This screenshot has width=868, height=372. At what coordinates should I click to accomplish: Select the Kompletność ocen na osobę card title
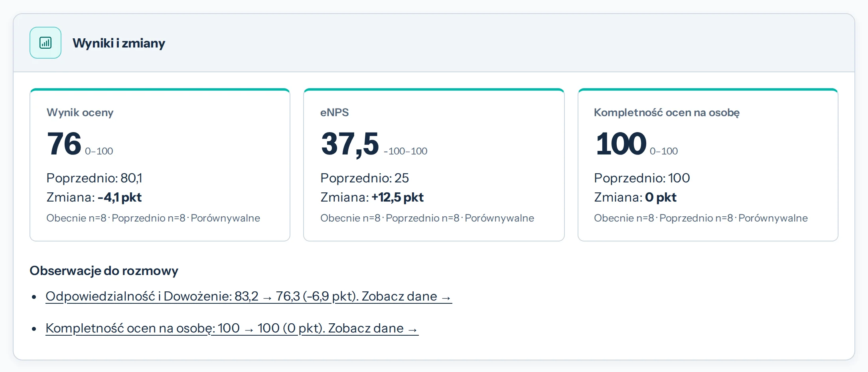[667, 113]
